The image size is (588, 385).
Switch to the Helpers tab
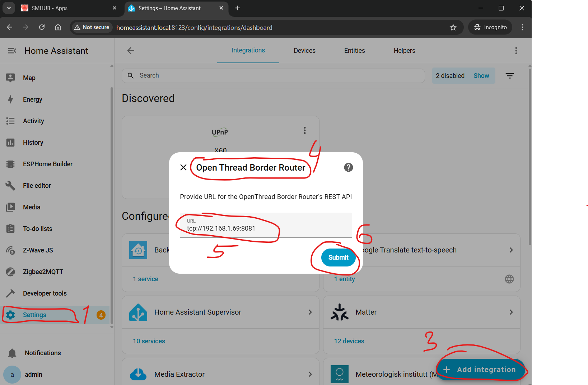coord(404,51)
